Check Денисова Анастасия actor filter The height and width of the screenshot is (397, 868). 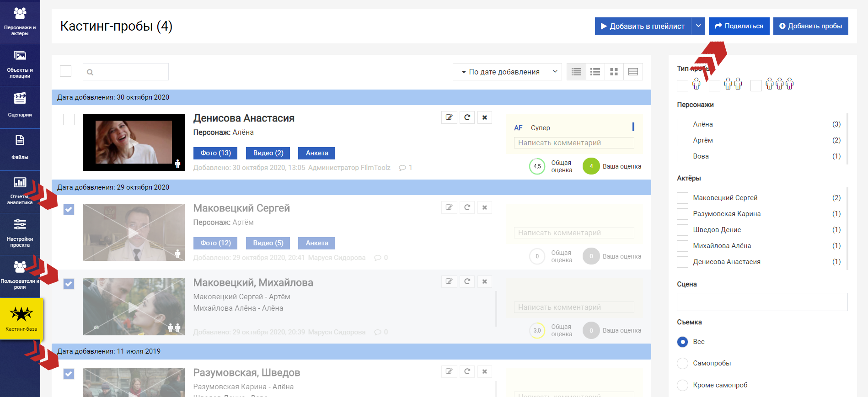682,262
